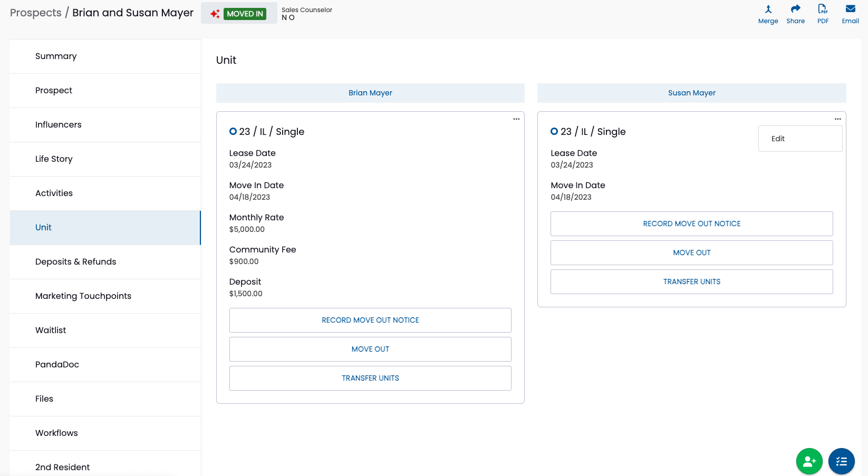Viewport: 868px width, 476px height.
Task: Click the MOVED IN status badge
Action: (x=245, y=14)
